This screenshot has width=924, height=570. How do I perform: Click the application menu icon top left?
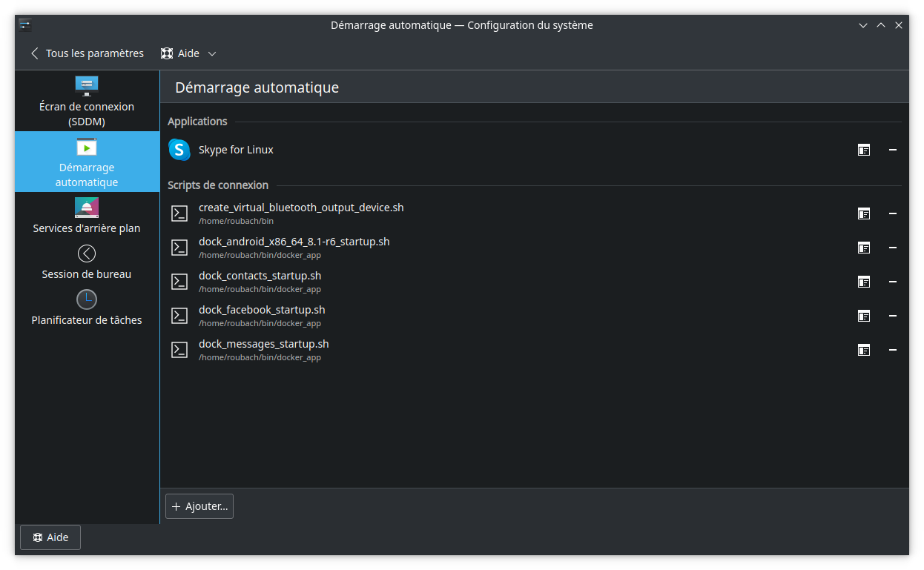(x=25, y=24)
